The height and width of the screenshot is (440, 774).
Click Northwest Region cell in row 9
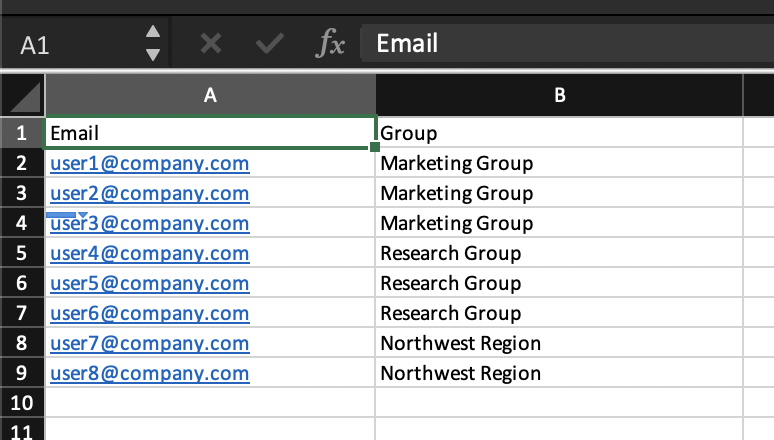[x=559, y=373]
